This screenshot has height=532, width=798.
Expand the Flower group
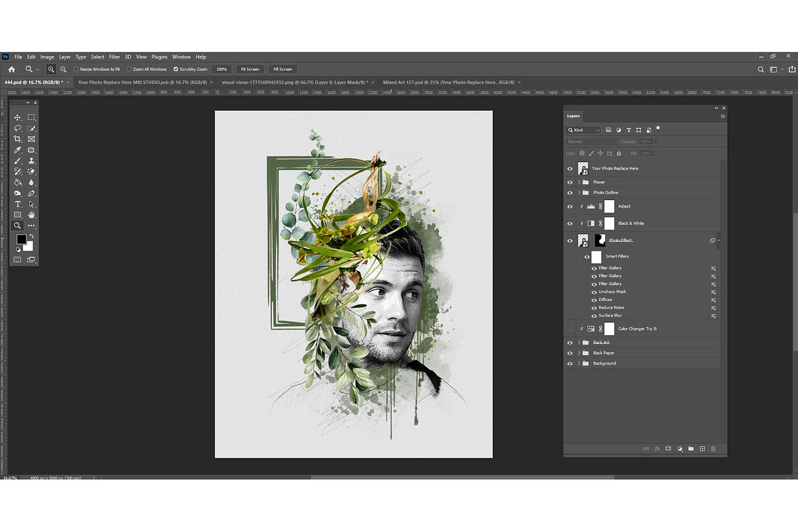pyautogui.click(x=579, y=182)
